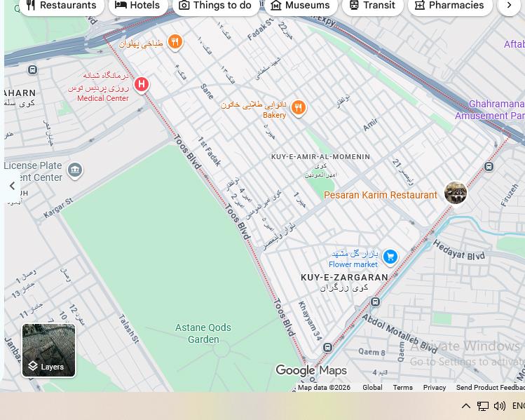
Task: Select bus stop icon near Khayyam 34
Action: tap(327, 348)
